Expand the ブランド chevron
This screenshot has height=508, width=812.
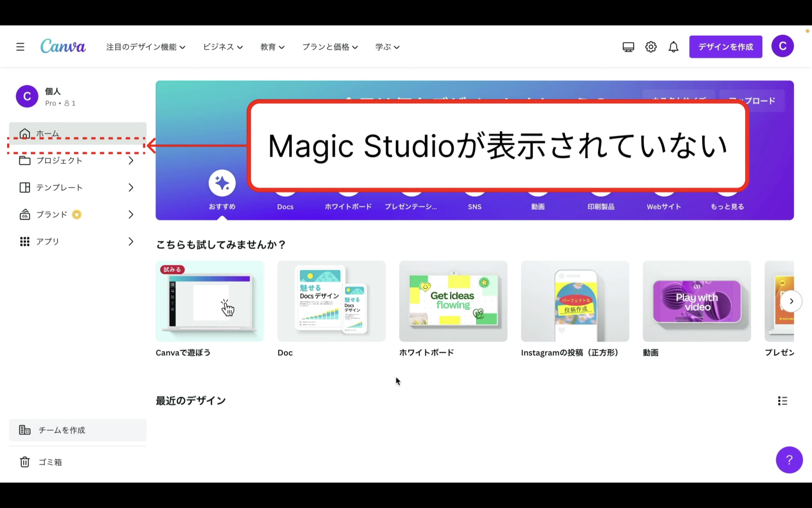click(x=131, y=214)
